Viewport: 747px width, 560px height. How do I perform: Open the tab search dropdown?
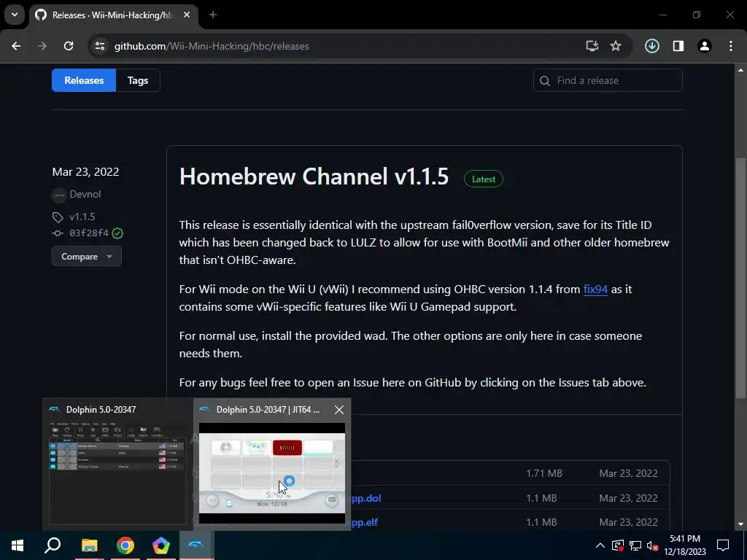coord(15,15)
